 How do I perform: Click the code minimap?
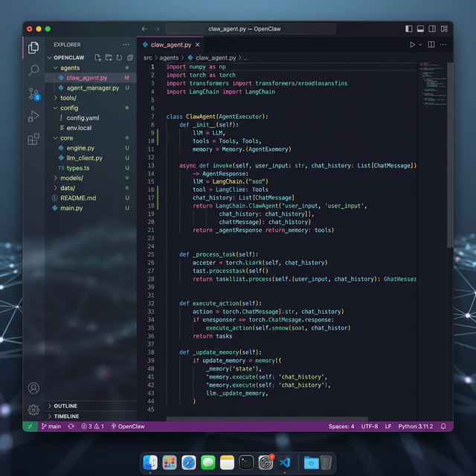(x=433, y=83)
